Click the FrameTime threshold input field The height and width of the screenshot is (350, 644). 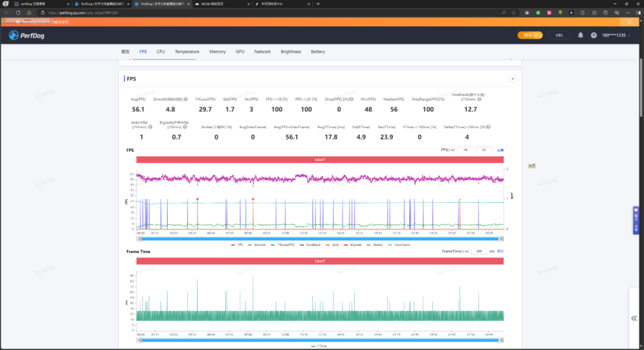pos(479,252)
